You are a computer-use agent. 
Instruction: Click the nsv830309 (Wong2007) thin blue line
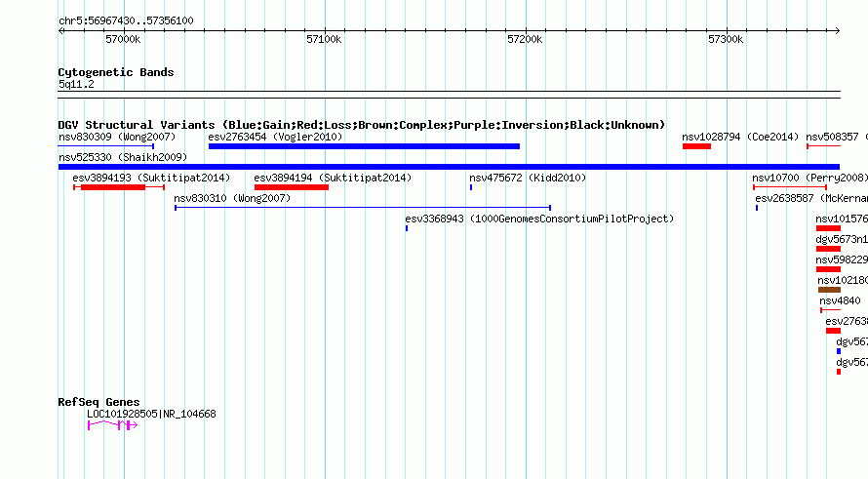pos(105,146)
